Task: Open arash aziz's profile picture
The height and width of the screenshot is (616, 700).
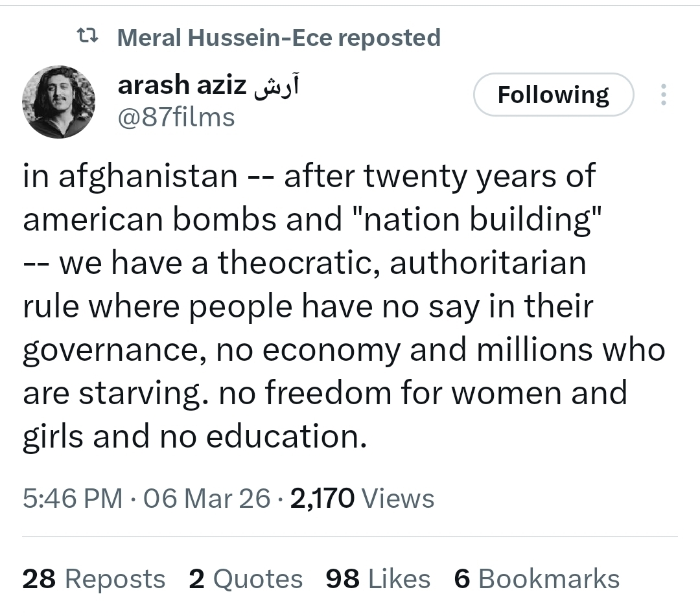Action: click(x=58, y=102)
